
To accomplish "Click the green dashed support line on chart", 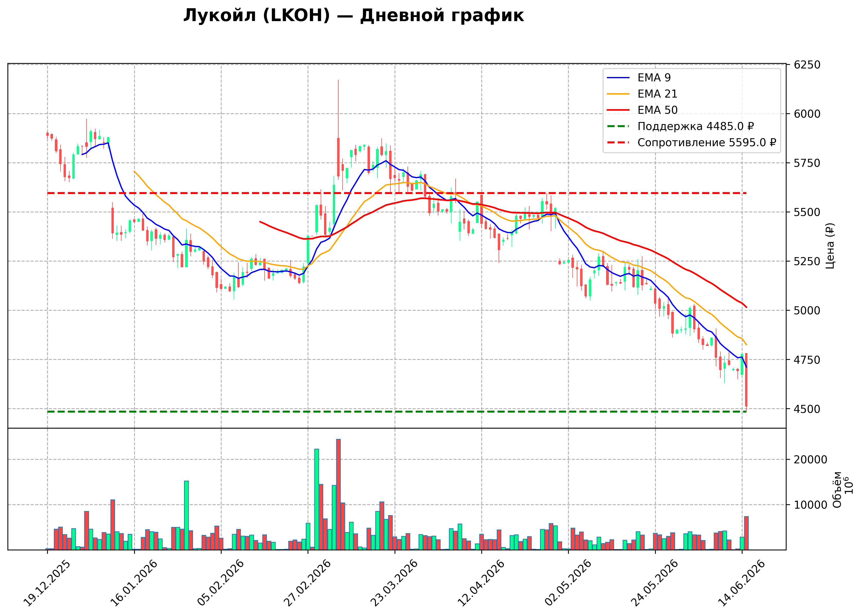I will coord(397,412).
